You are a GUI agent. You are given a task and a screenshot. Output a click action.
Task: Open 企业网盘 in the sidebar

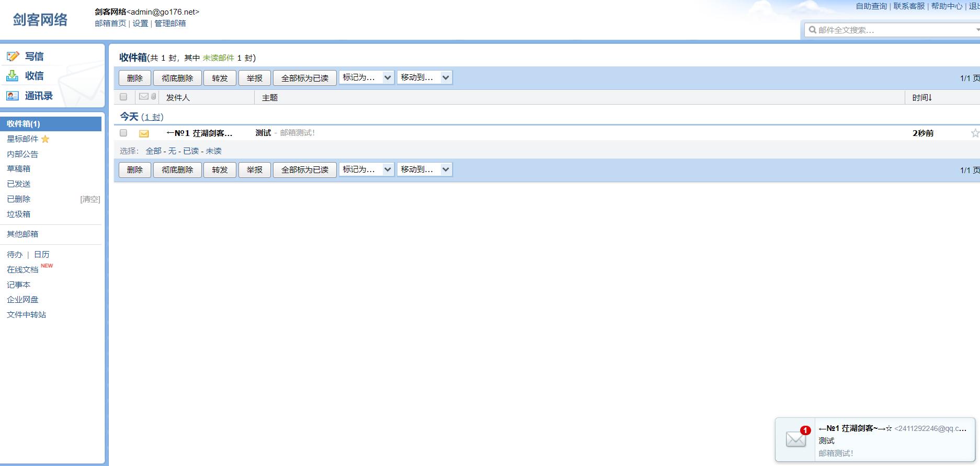[22, 300]
